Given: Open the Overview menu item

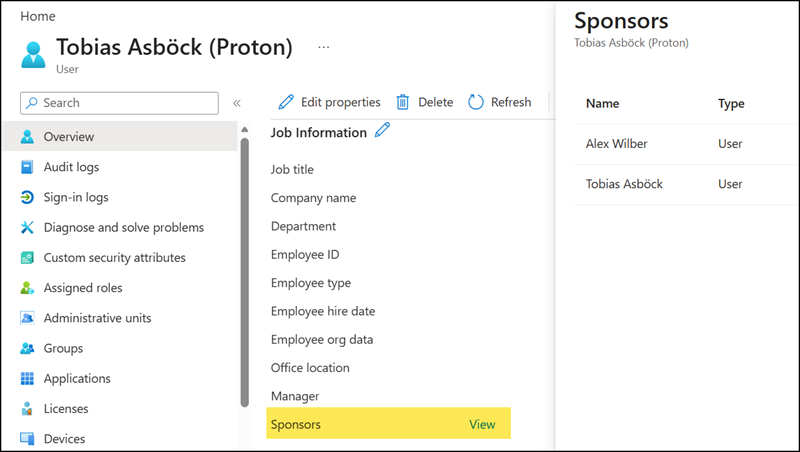Looking at the screenshot, I should (x=120, y=136).
